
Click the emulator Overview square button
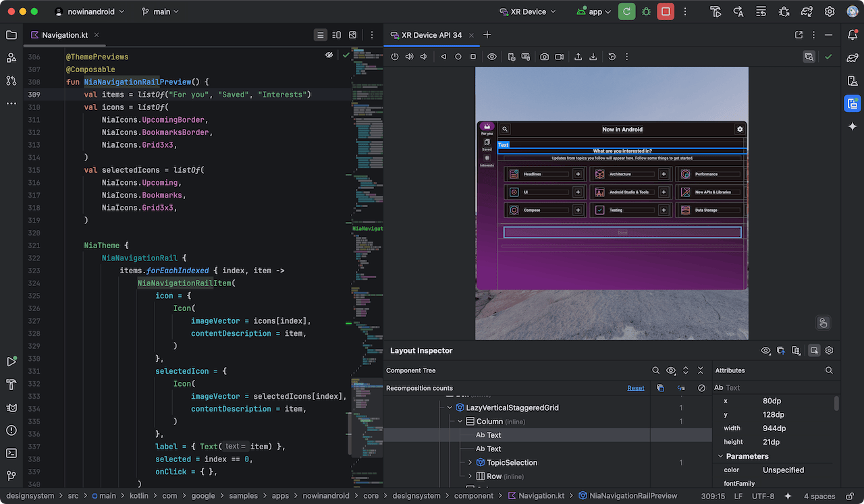473,57
